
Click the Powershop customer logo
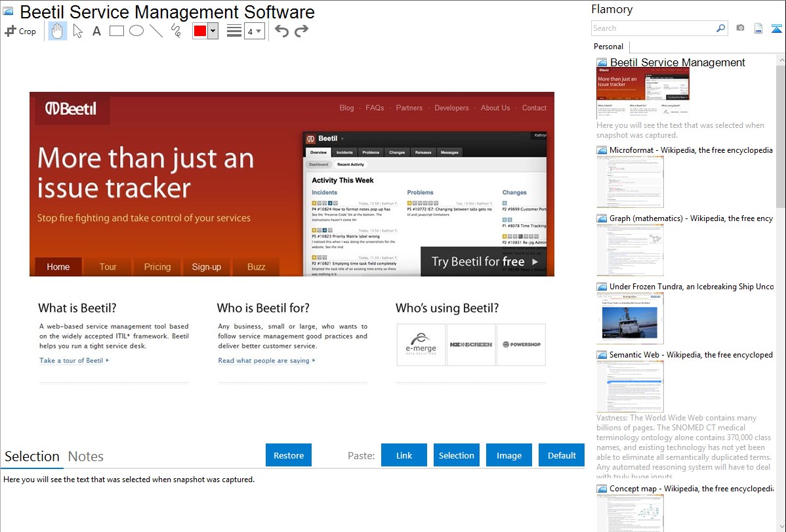(x=522, y=344)
